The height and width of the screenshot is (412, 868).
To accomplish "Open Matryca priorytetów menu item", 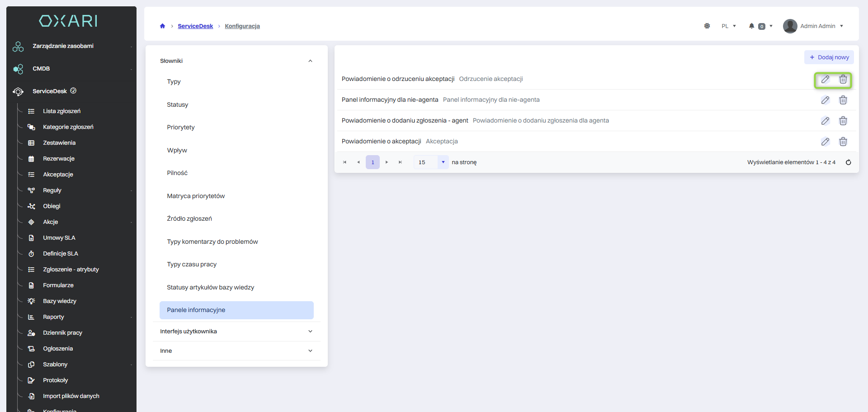I will pos(195,196).
